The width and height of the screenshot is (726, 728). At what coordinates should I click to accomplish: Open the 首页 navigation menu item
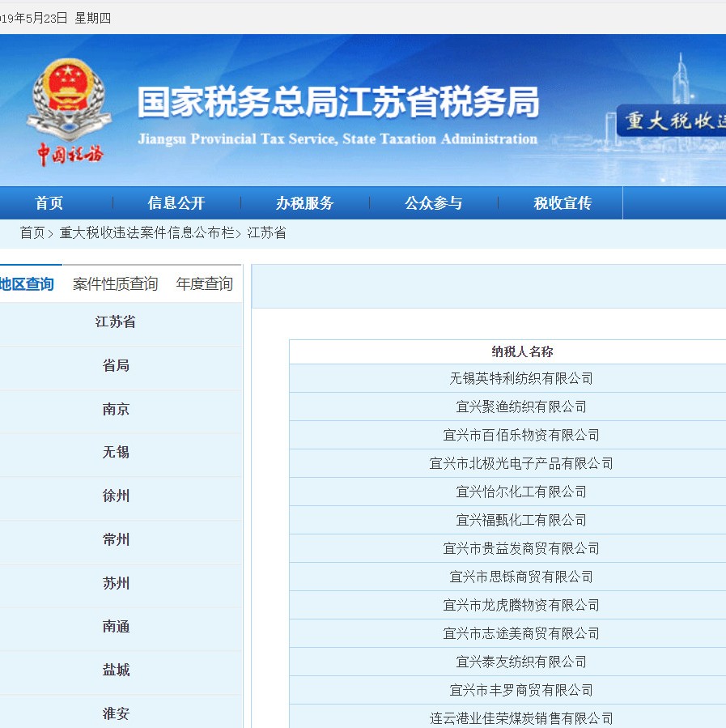click(x=49, y=203)
